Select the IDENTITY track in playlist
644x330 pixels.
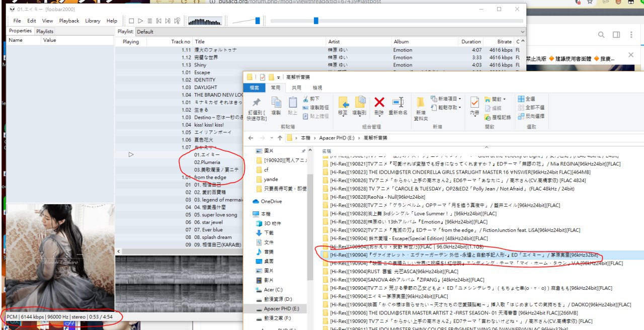pyautogui.click(x=205, y=79)
